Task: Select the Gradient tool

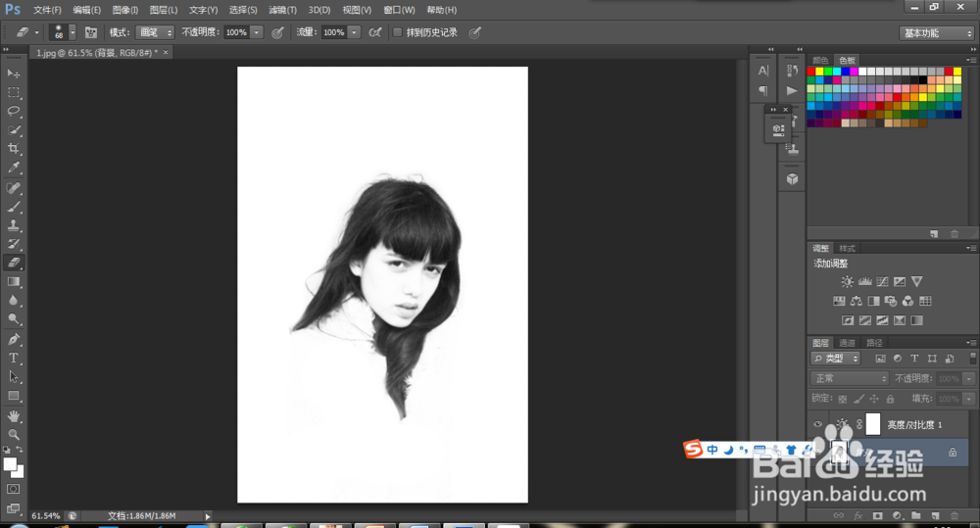Action: (13, 282)
